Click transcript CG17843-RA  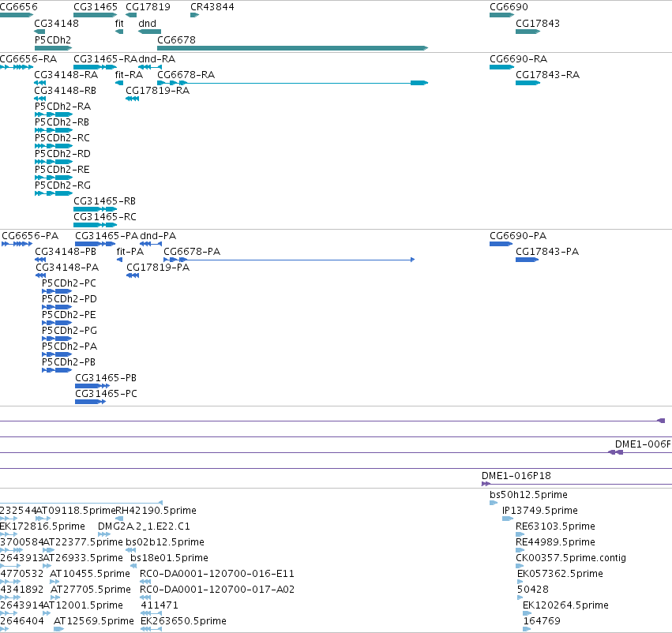pos(547,74)
